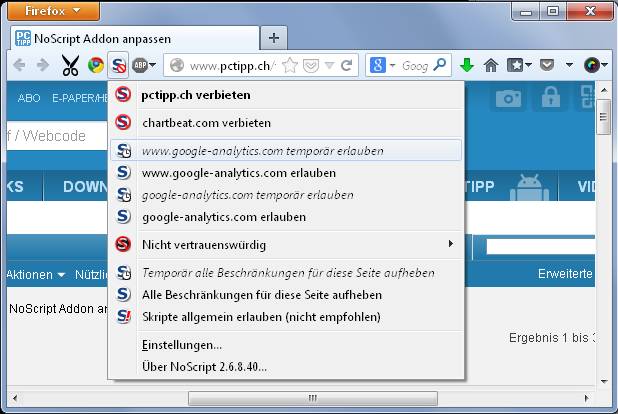Screen dimensions: 618x414
Task: Click the colorful circle addon icon
Action: [x=592, y=65]
